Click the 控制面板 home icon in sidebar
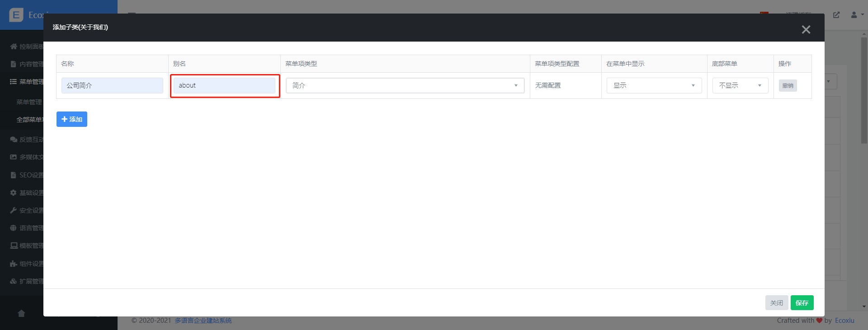 (14, 46)
